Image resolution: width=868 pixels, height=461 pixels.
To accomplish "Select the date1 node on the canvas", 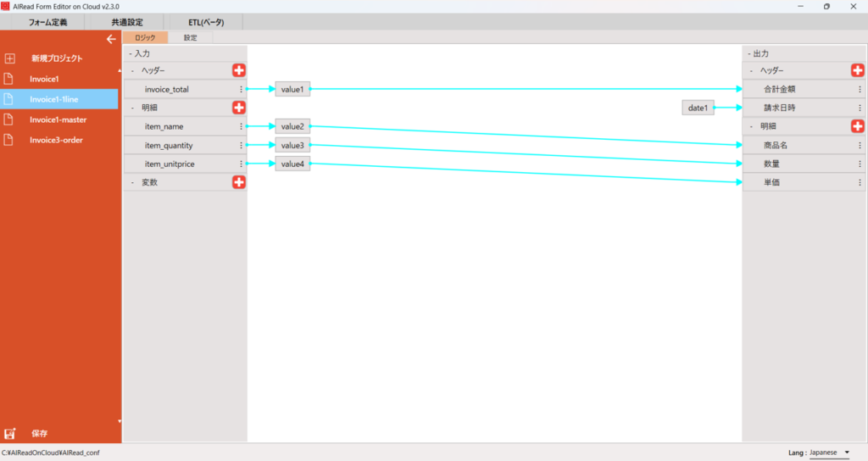I will coord(698,108).
